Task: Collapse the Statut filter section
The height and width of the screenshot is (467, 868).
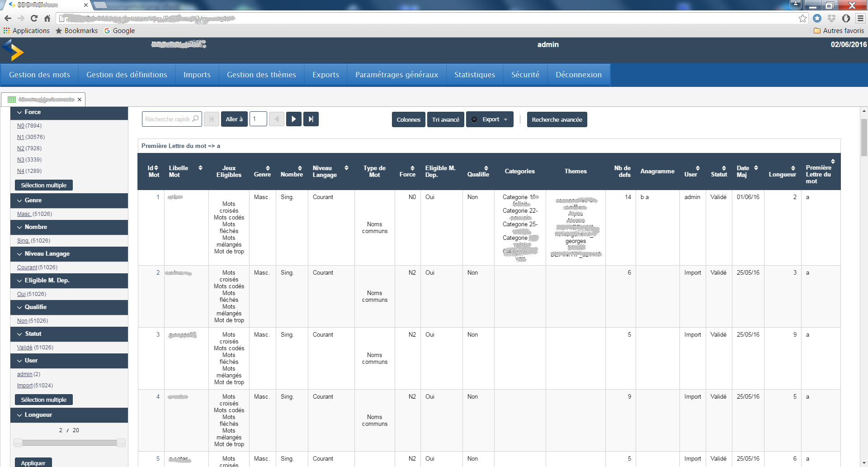Action: click(19, 334)
